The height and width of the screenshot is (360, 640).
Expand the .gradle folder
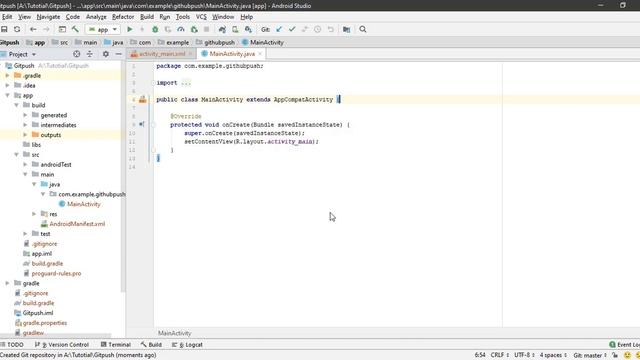point(7,76)
